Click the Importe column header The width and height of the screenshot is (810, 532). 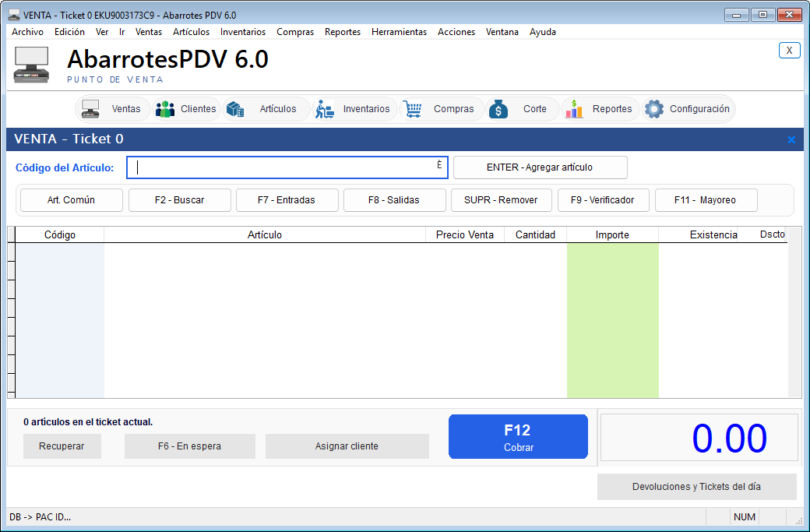pos(613,235)
